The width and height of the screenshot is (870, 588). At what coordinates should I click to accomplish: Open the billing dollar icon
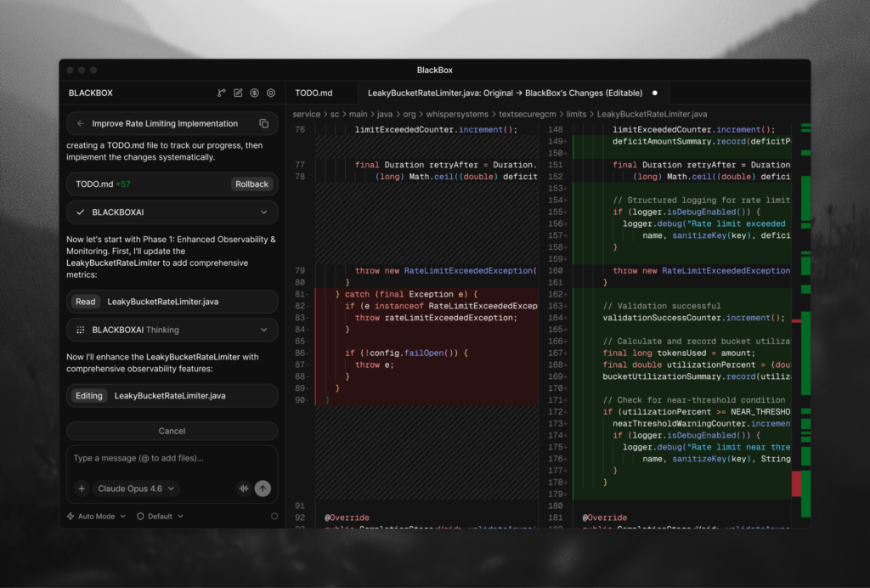(x=255, y=93)
